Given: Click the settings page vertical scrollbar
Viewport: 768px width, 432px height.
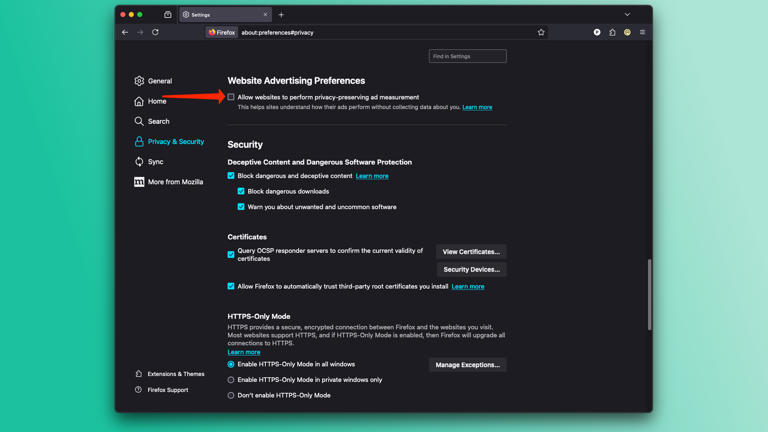Looking at the screenshot, I should [649, 294].
